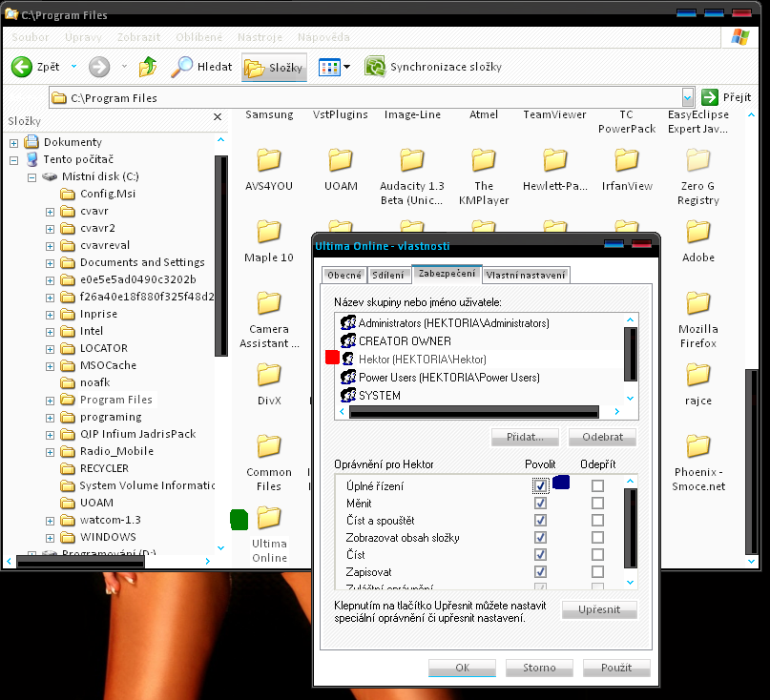
Task: Toggle Povolit checkbox for Zapisovat
Action: [x=540, y=572]
